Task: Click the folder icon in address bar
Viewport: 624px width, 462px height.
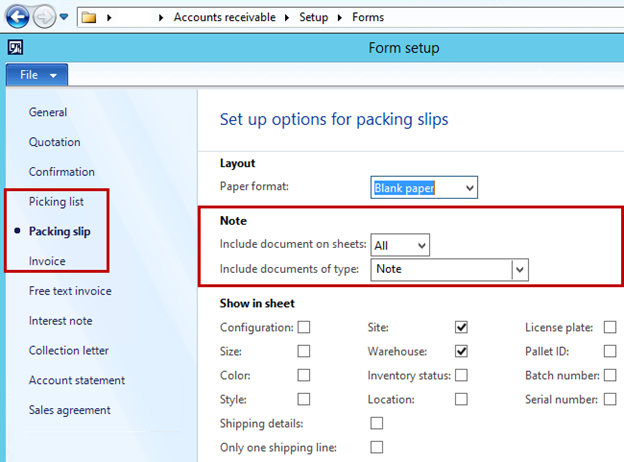Action: tap(89, 18)
